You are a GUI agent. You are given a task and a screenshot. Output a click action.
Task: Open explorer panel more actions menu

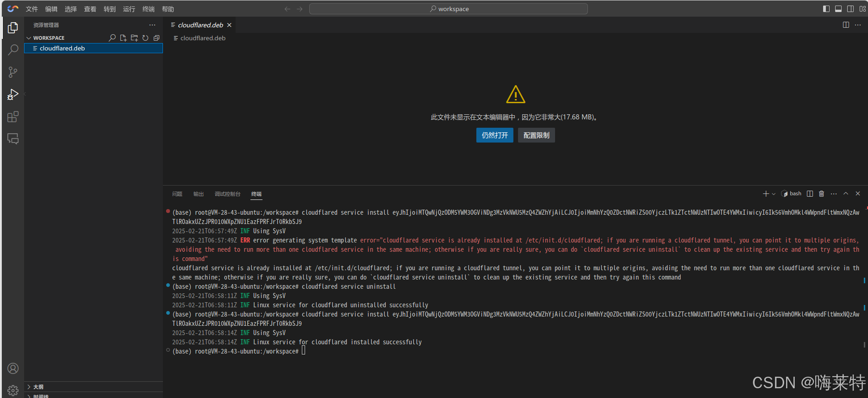(x=152, y=25)
